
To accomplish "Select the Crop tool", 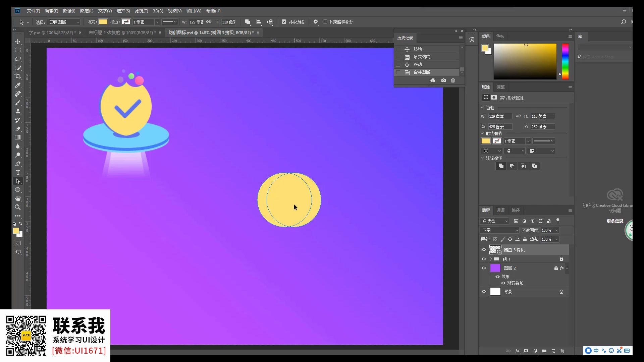I will [x=18, y=76].
